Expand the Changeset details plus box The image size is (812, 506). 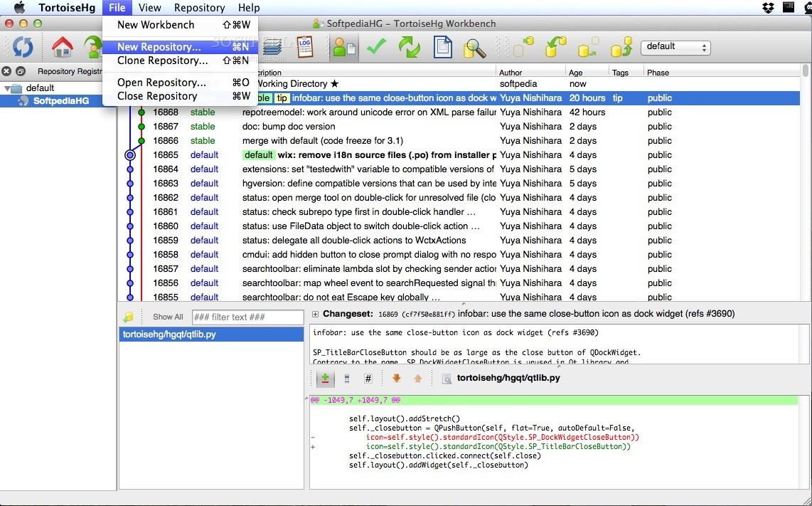315,314
